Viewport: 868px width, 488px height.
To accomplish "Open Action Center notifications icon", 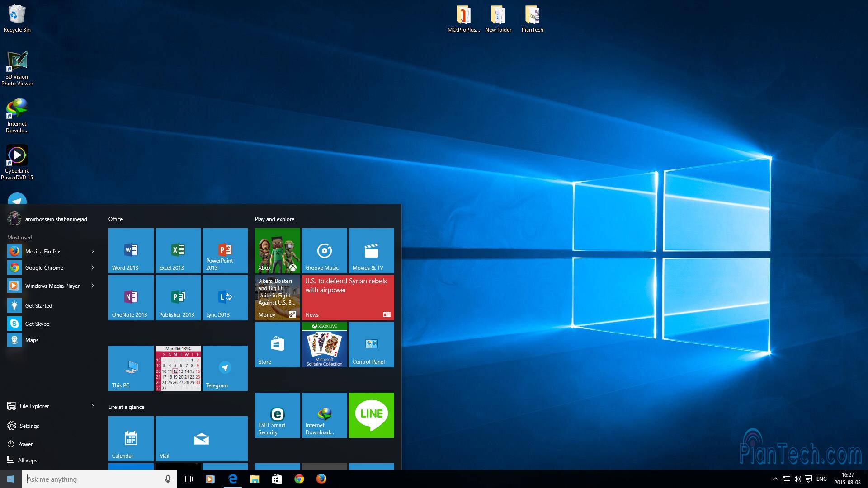I will tap(808, 479).
